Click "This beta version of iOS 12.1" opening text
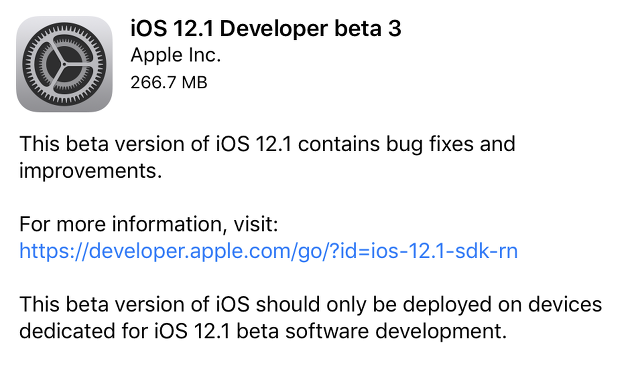 [x=155, y=144]
